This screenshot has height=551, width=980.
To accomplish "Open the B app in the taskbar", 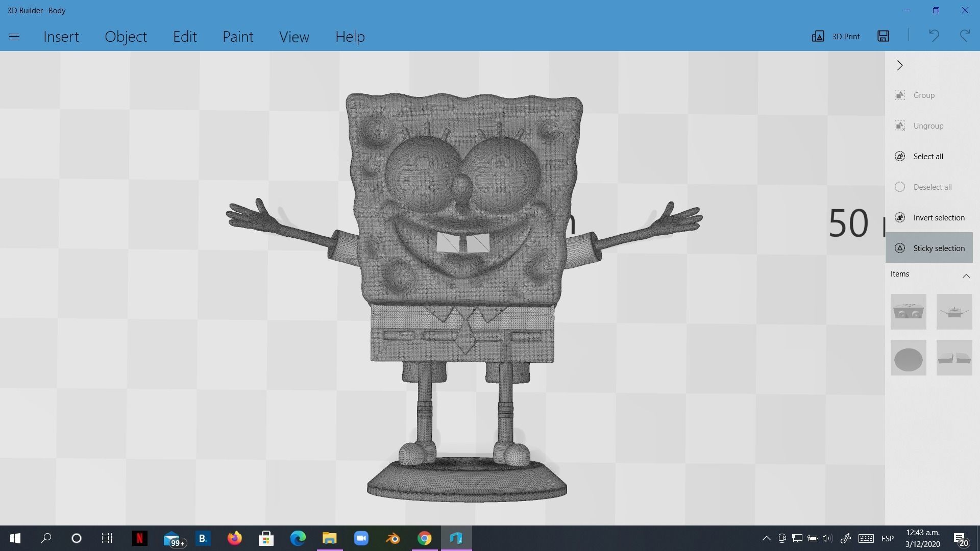I will [x=203, y=538].
